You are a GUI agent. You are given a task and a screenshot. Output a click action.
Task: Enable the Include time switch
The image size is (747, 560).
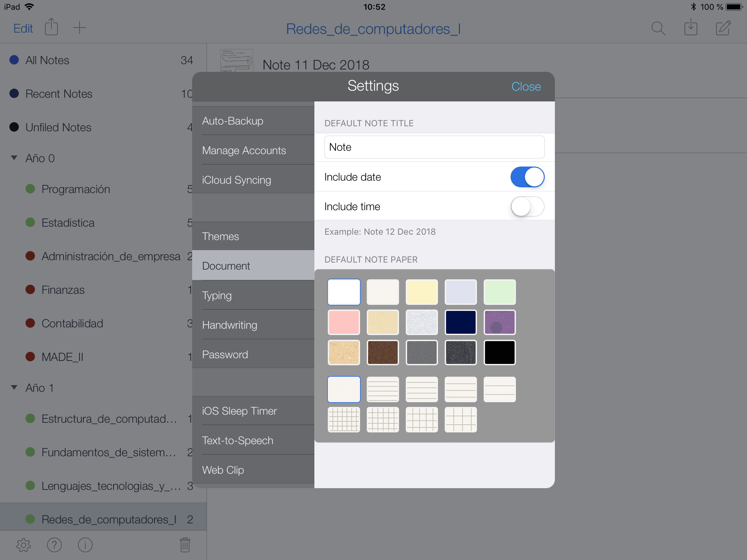(x=527, y=206)
